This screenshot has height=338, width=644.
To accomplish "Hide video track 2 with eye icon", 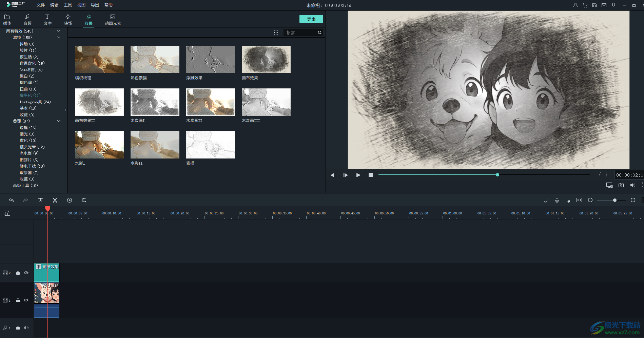I will pyautogui.click(x=26, y=273).
